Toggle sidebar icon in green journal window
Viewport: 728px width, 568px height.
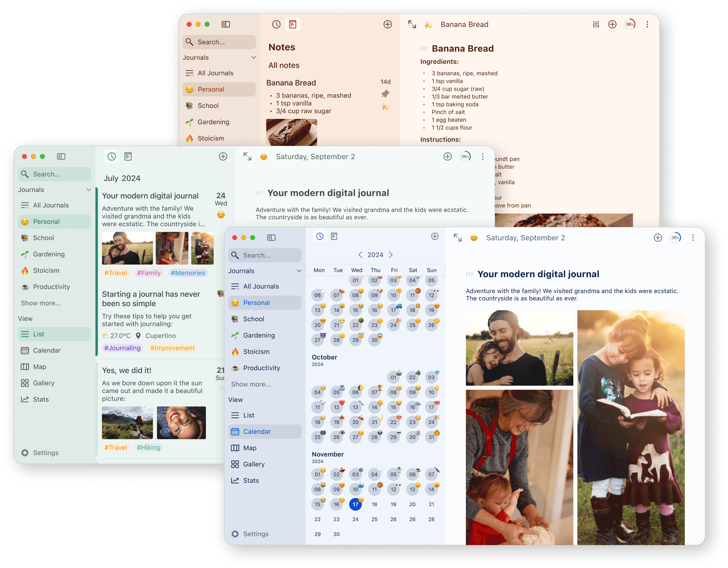61,156
